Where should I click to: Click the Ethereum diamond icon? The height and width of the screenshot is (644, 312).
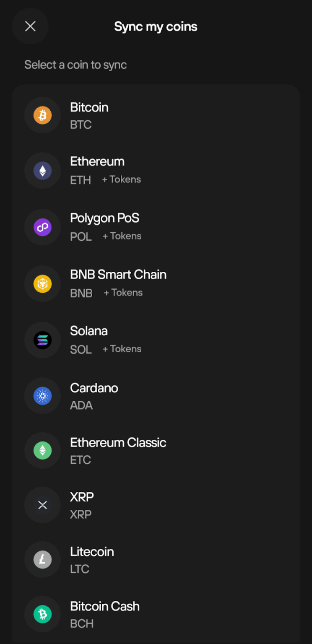(42, 171)
